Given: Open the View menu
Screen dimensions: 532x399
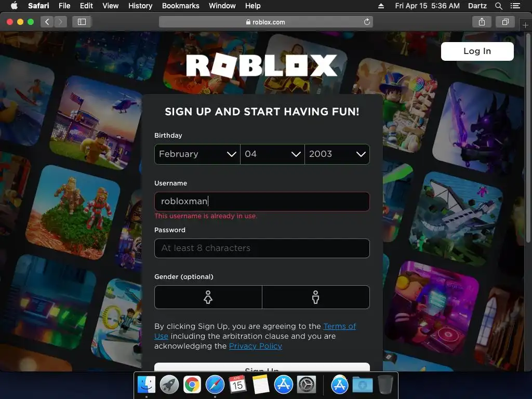Looking at the screenshot, I should (x=111, y=6).
